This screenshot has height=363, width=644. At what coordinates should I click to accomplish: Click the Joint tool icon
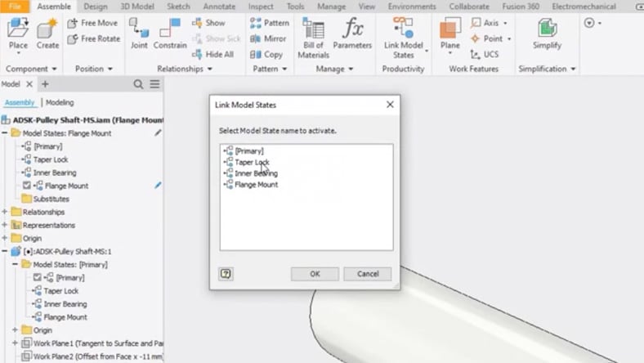(x=139, y=29)
